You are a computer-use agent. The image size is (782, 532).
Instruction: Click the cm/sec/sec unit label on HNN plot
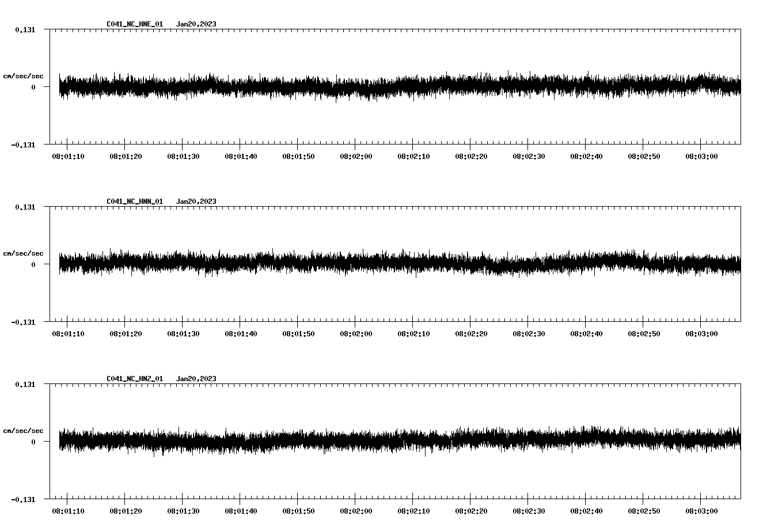(23, 253)
